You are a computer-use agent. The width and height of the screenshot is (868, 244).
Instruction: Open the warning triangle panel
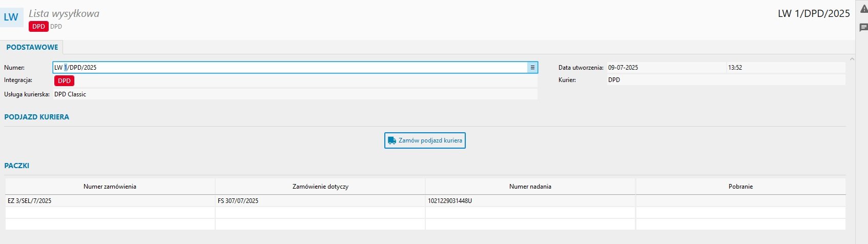(863, 10)
